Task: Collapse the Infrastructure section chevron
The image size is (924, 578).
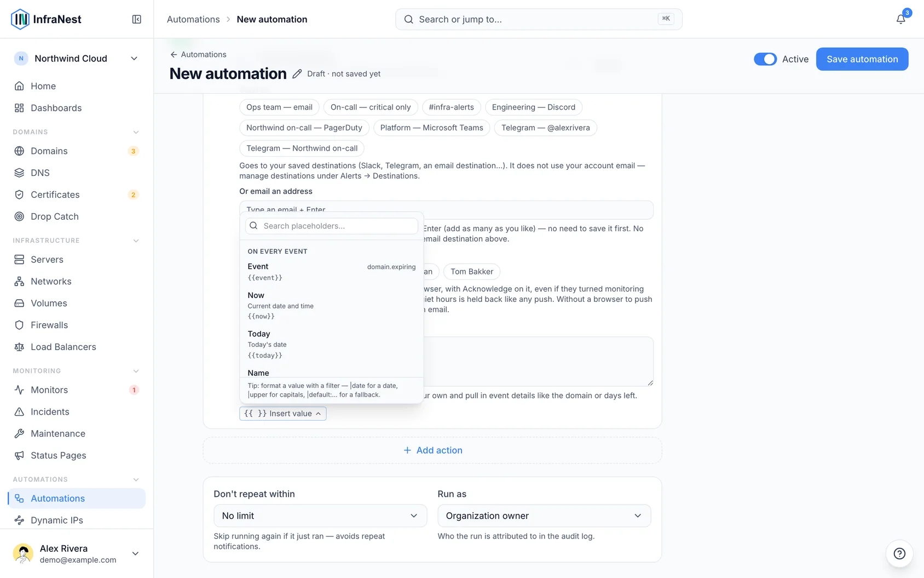Action: 136,241
